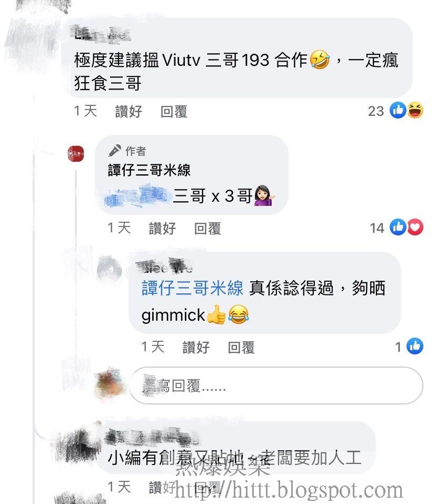Open the blurred avatar beside write reply box
436x504 pixels.
(x=110, y=385)
